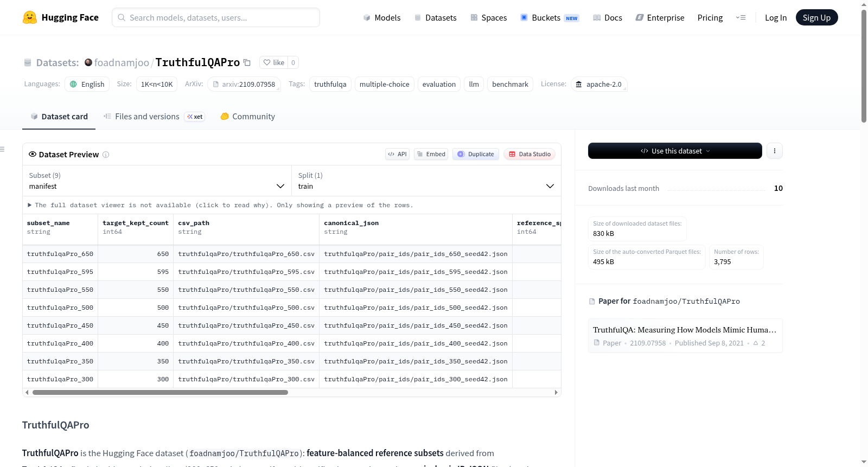
Task: Focus the search models input field
Action: tap(216, 17)
